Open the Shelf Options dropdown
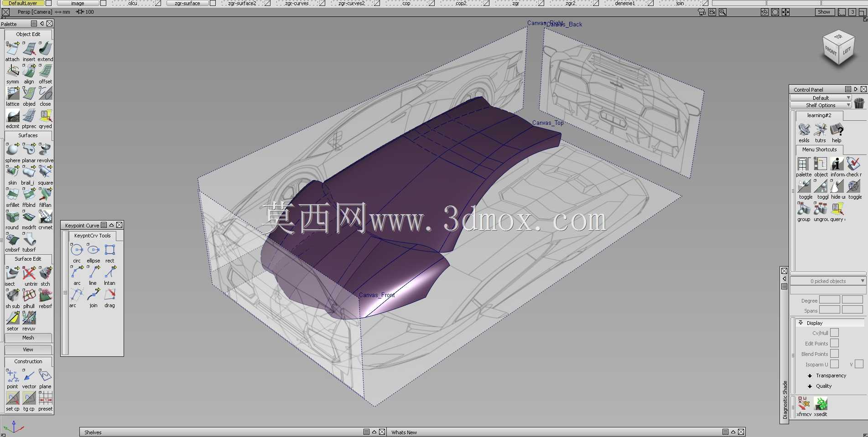Screen dimensions: 868x437 (821, 105)
